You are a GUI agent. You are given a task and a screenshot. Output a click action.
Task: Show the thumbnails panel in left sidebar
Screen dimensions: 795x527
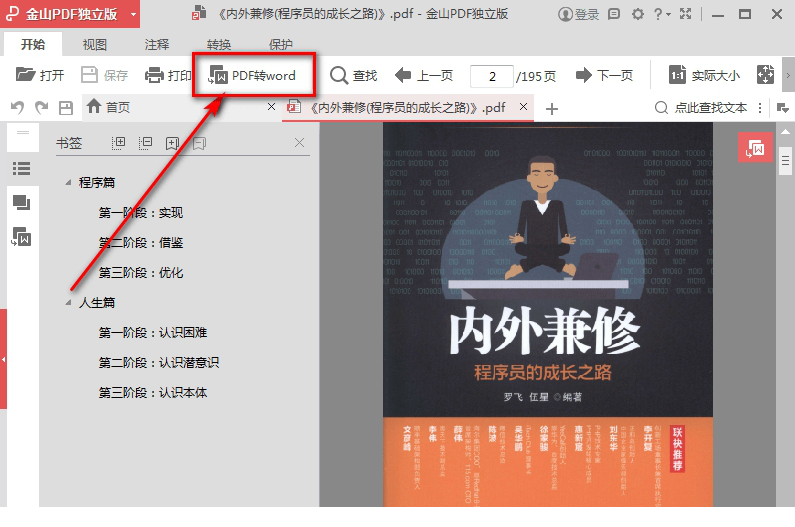click(x=21, y=203)
